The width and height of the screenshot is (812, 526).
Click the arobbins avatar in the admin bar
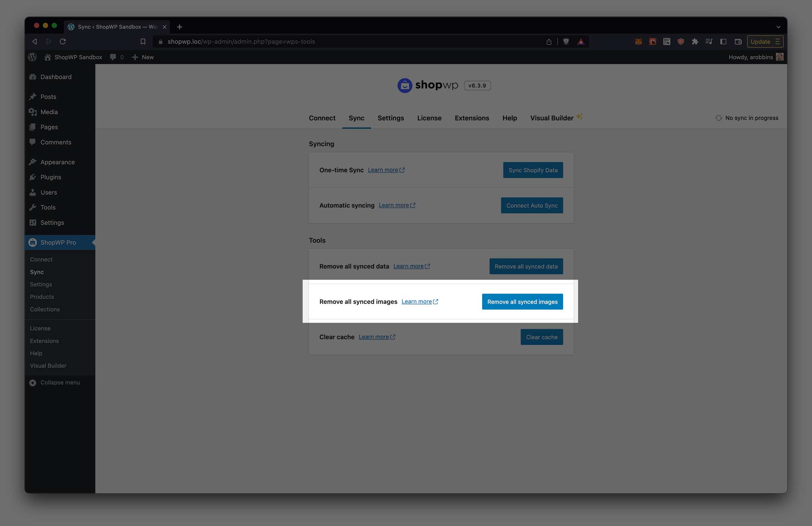(x=780, y=57)
